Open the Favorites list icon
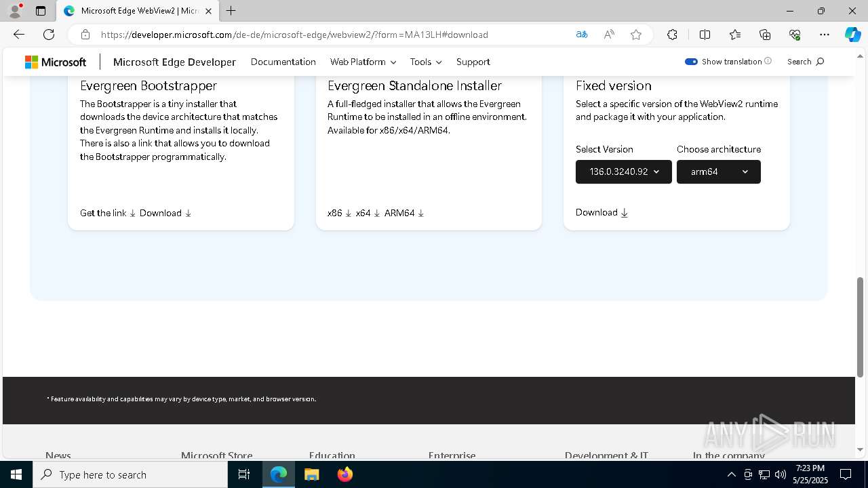Viewport: 868px width, 488px height. [735, 35]
